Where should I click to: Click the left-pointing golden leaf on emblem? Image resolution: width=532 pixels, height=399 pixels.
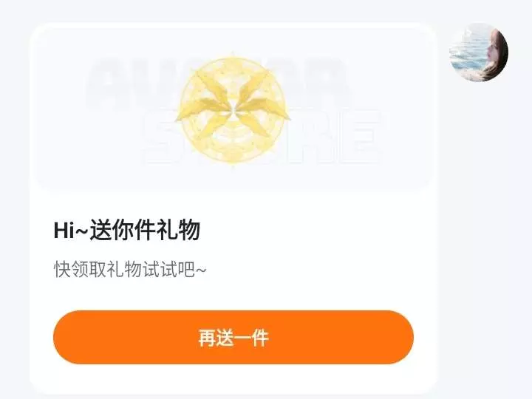(x=199, y=109)
